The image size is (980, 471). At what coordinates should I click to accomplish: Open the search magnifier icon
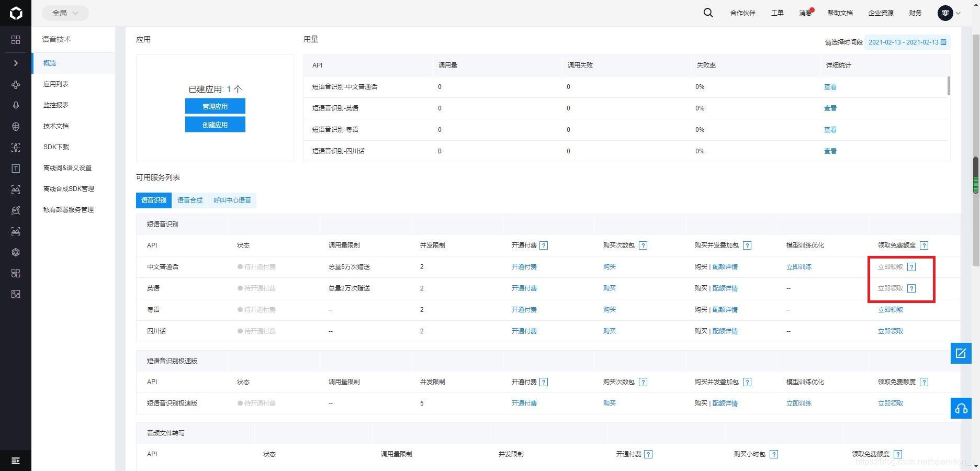708,13
